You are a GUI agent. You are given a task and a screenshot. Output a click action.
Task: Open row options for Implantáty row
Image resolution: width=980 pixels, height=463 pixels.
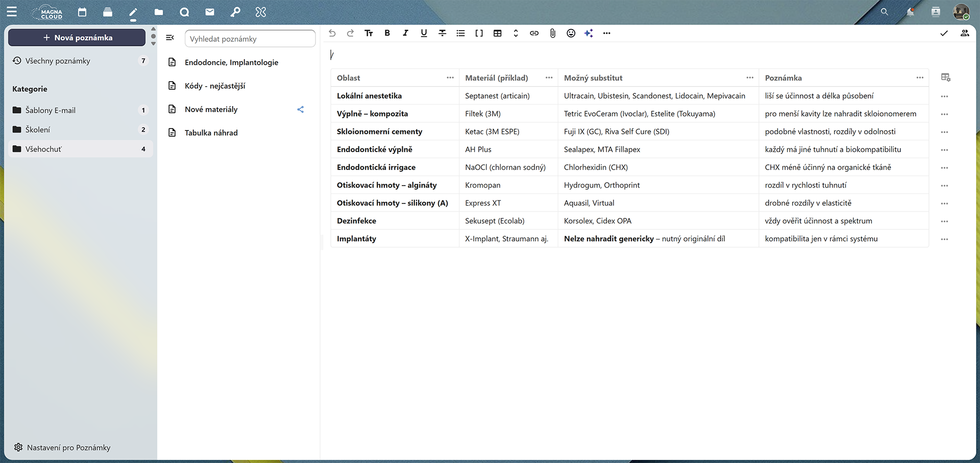click(x=944, y=239)
